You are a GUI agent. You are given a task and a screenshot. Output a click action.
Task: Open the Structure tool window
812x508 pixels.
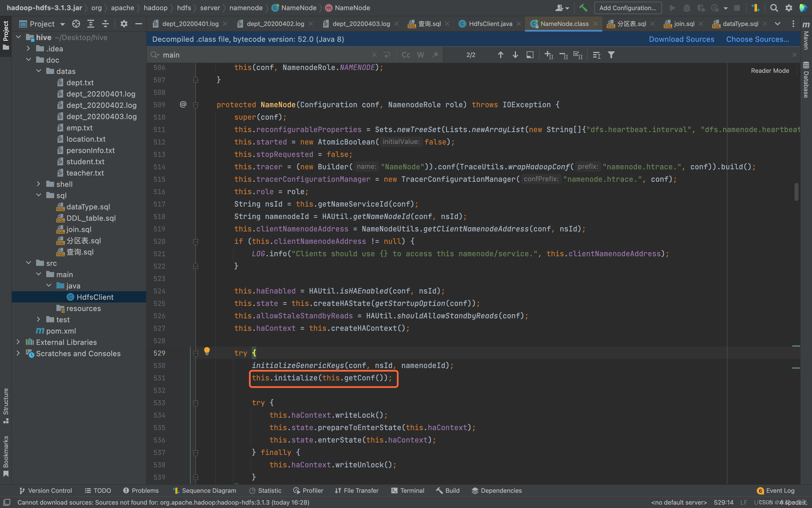coord(6,406)
